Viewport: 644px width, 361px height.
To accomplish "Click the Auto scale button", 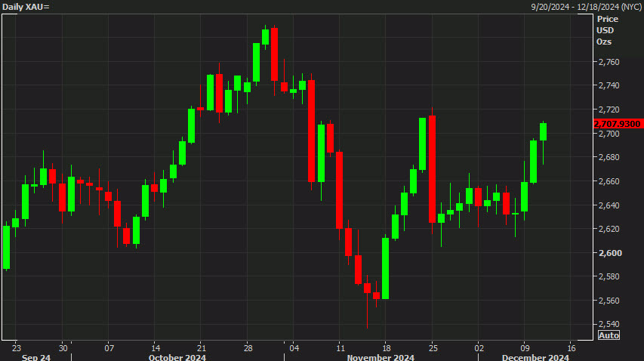I will point(609,335).
